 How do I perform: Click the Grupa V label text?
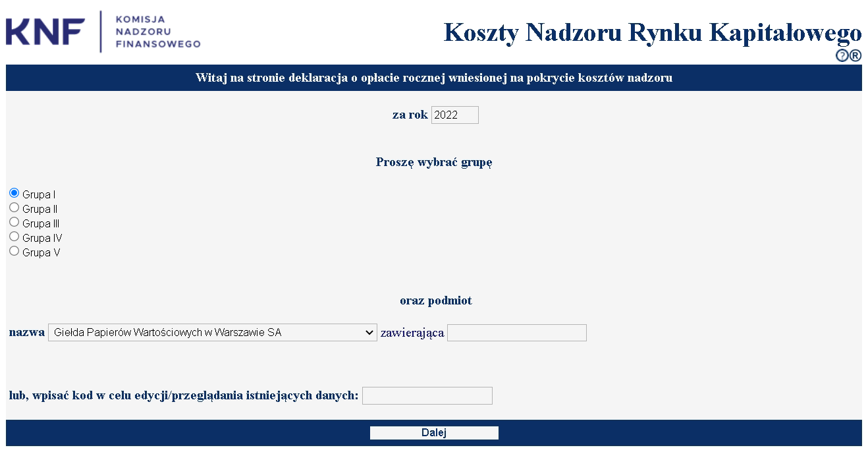tap(41, 253)
